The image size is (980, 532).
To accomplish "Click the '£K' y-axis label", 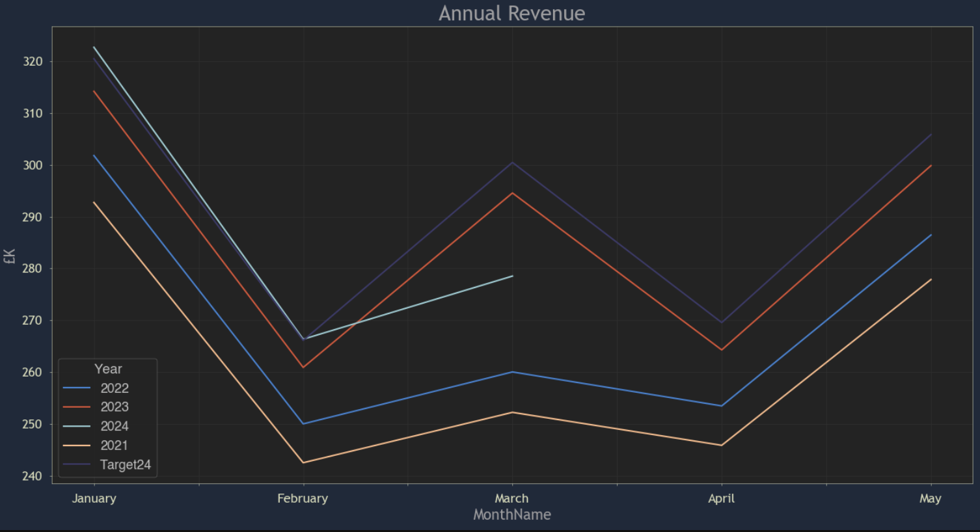I will coord(10,256).
